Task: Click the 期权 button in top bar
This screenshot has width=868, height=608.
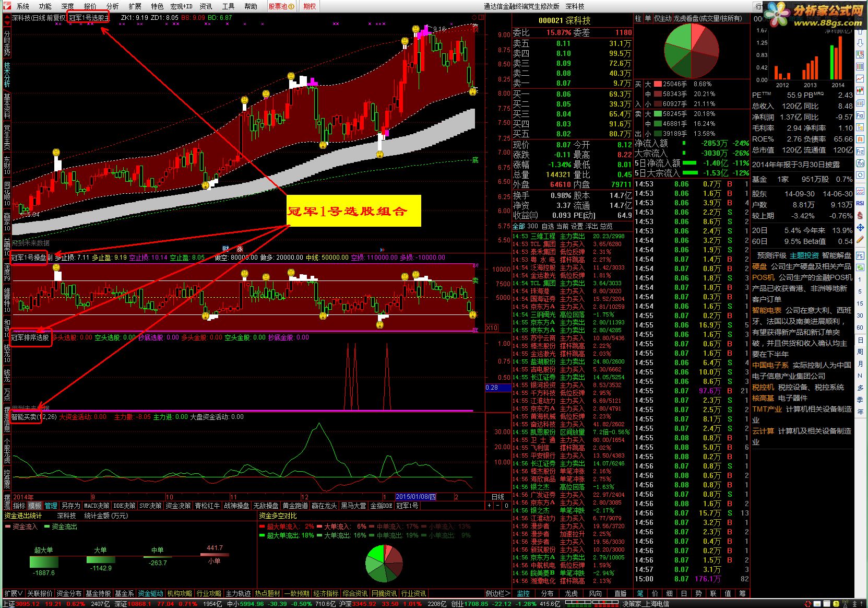Action: point(310,6)
